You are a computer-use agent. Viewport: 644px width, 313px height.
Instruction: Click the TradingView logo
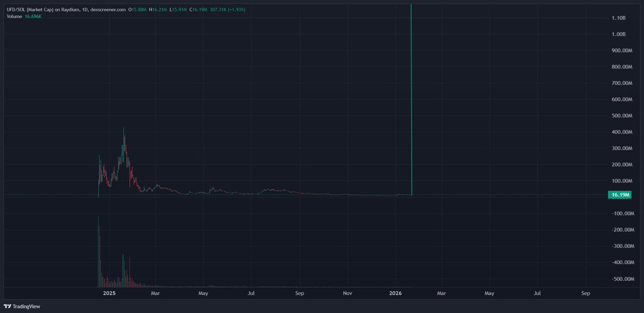(x=23, y=307)
